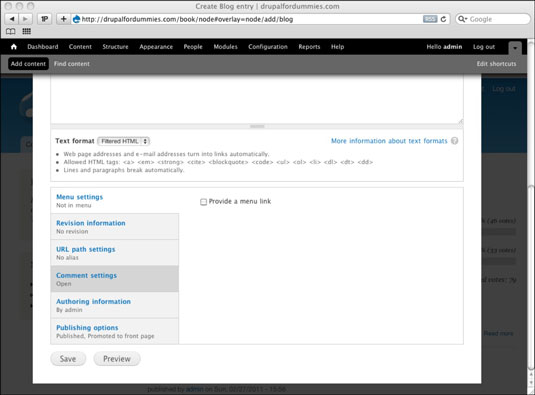Viewport: 535px width, 395px height.
Task: Click the 1Password toolbar button
Action: [x=44, y=19]
